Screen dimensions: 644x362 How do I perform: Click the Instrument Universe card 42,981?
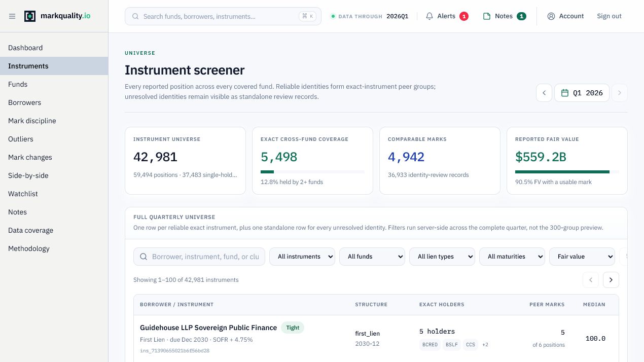click(185, 161)
